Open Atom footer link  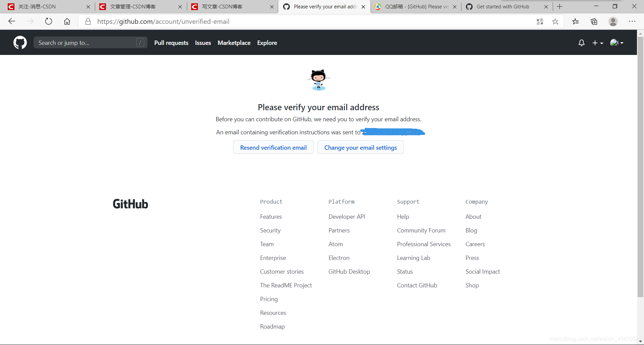(336, 244)
